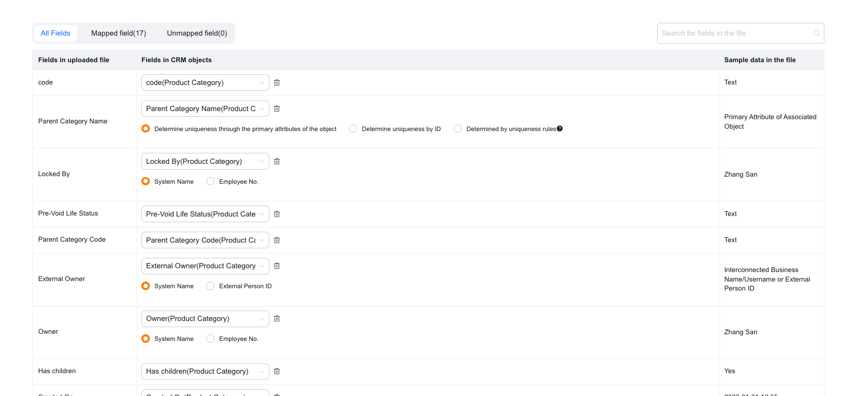The image size is (868, 396).
Task: Click the Interconnected Business Name sample text
Action: point(767,279)
